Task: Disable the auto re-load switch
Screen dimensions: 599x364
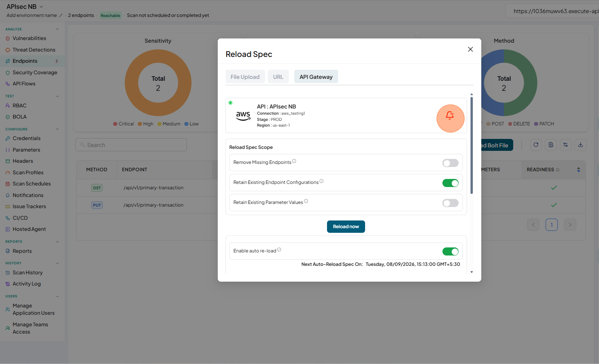Action: [451, 252]
